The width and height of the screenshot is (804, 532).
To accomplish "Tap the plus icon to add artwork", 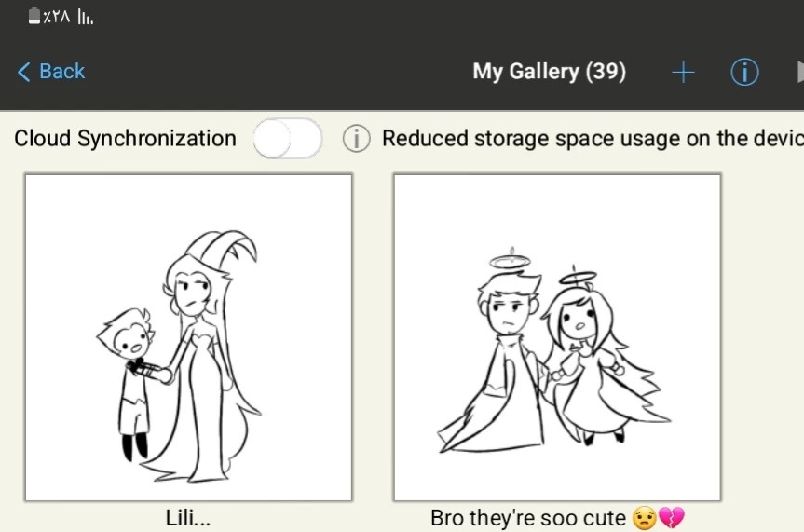I will [683, 73].
